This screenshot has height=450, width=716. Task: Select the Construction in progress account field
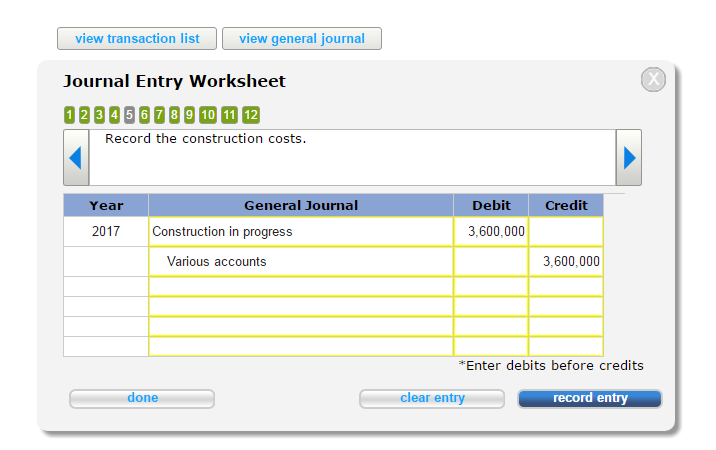click(x=301, y=232)
